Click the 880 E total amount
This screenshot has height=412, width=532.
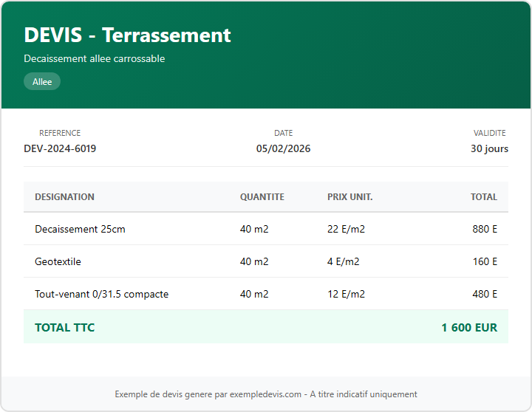point(485,229)
